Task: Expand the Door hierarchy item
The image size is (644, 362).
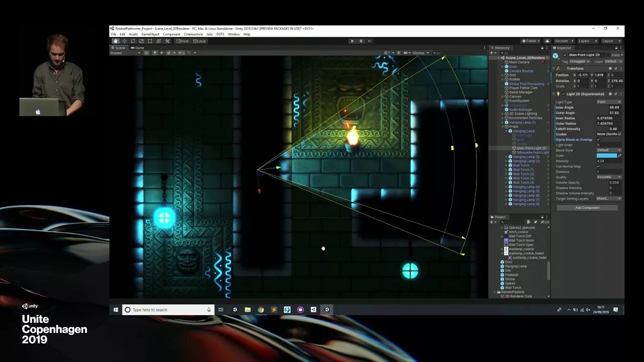Action: point(503,67)
